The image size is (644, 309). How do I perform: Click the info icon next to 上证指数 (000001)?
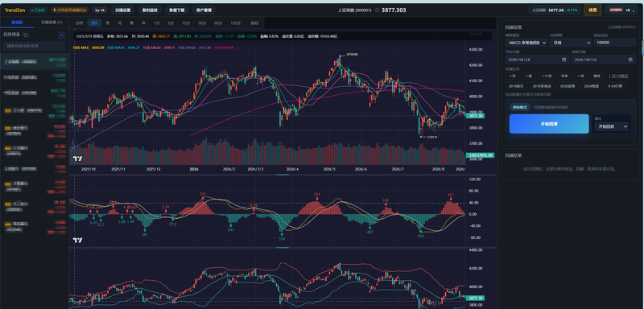click(377, 10)
